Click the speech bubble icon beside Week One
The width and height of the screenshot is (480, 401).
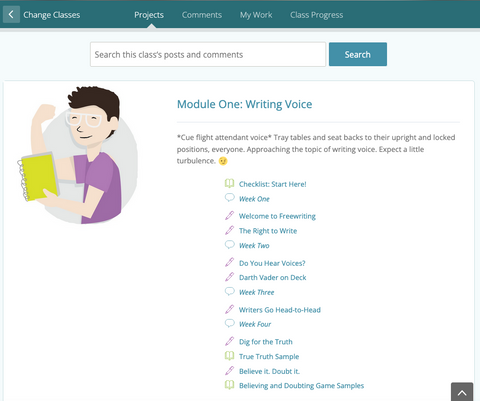tap(230, 198)
